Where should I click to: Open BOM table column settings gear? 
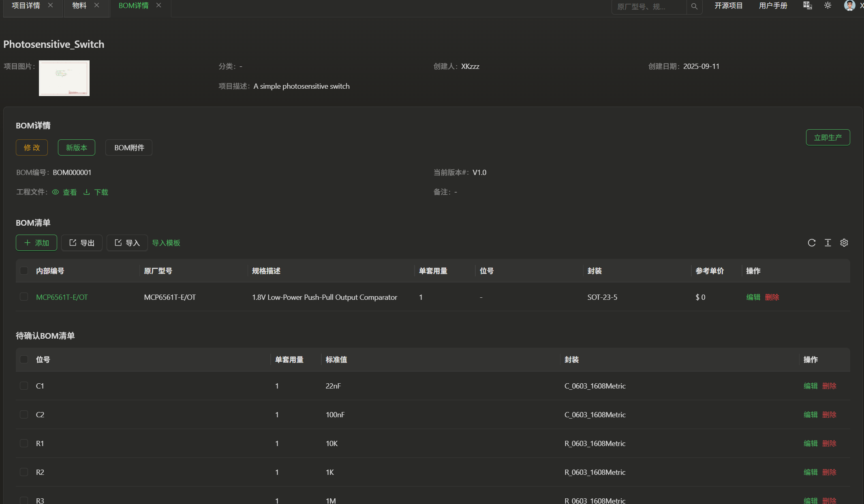click(x=844, y=243)
